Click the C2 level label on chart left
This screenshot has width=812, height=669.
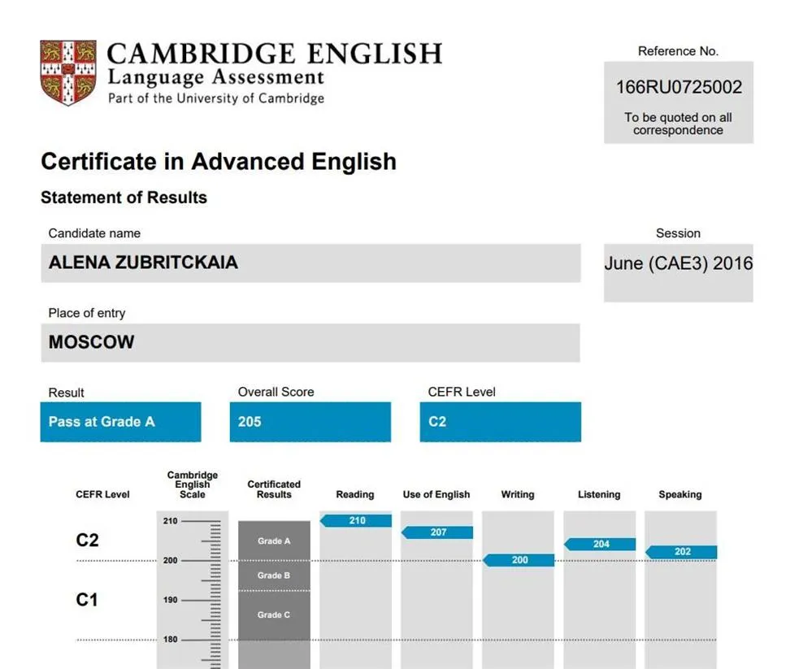click(87, 541)
